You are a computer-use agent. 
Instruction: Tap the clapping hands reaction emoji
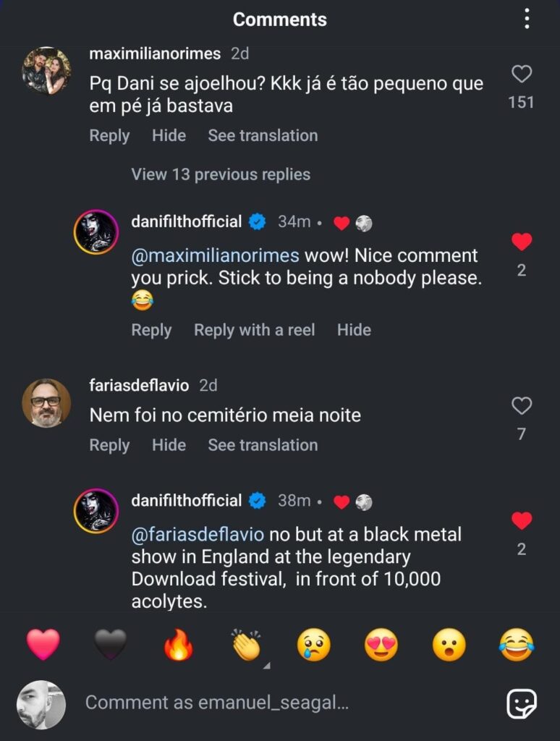tap(246, 644)
